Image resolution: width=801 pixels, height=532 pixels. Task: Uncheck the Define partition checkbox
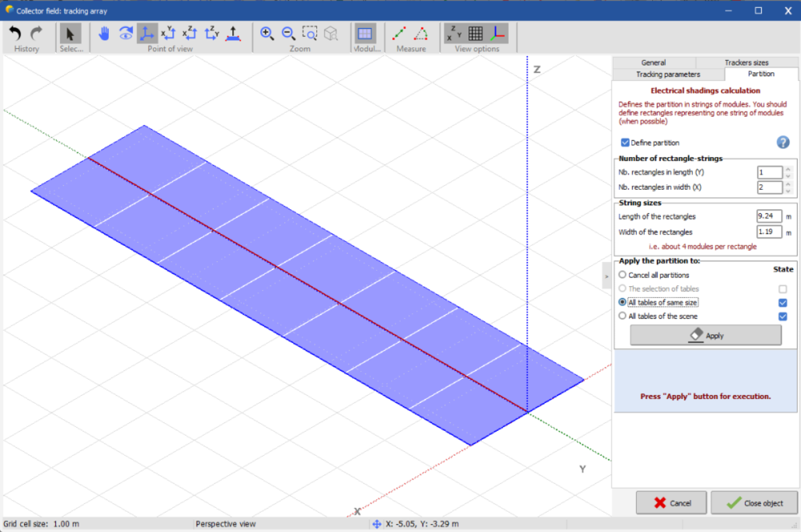(626, 143)
